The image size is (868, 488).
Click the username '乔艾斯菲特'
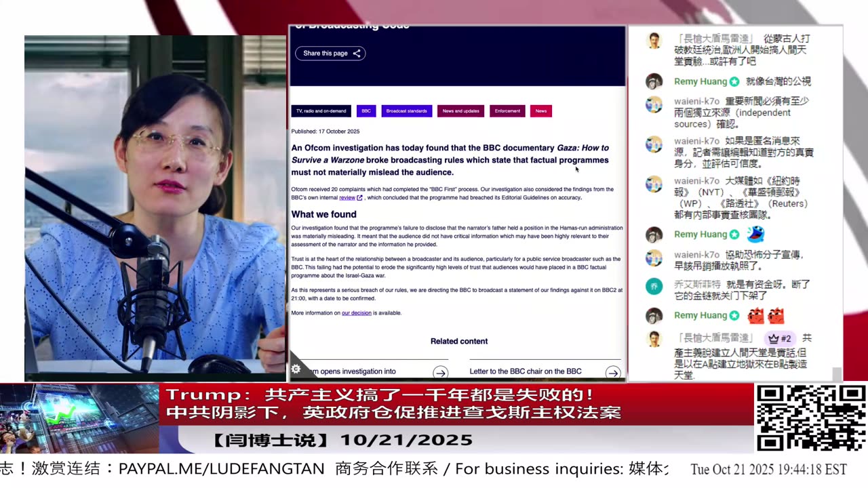[x=697, y=284]
